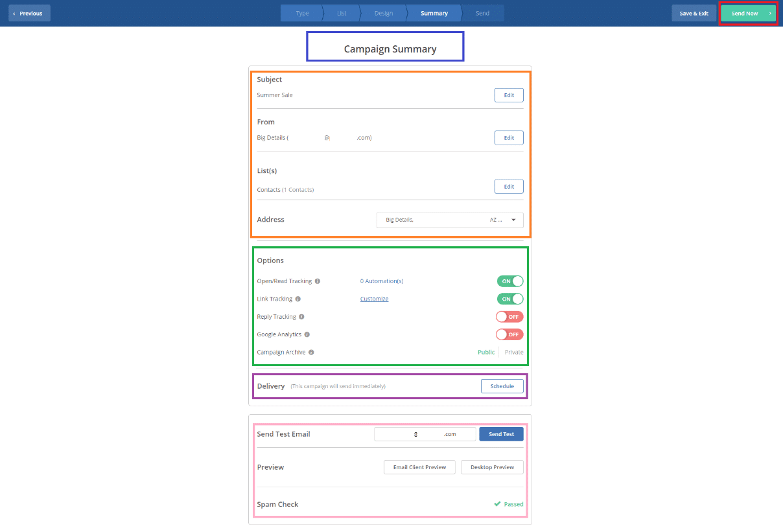Go to the Send step
783x532 pixels.
pyautogui.click(x=483, y=13)
